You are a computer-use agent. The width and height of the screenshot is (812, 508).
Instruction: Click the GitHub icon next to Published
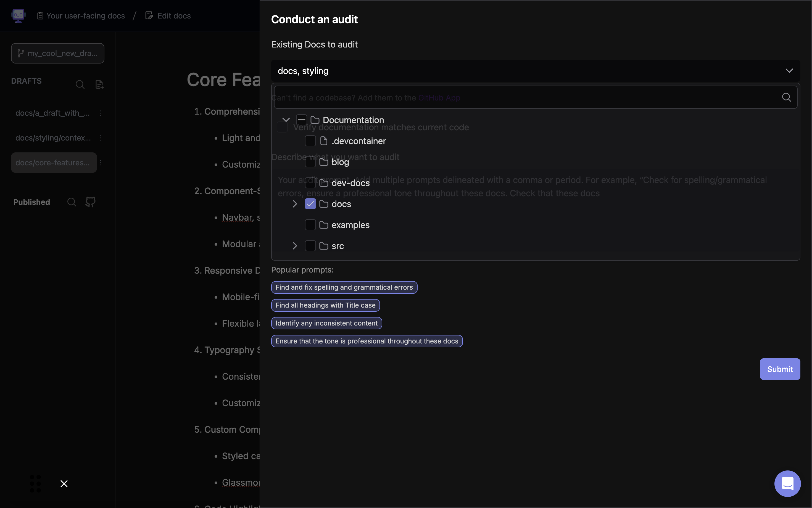coord(90,202)
